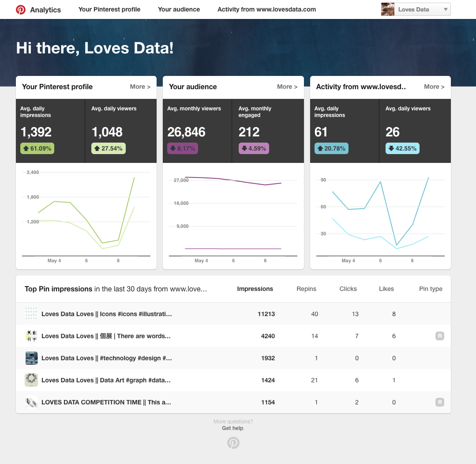The width and height of the screenshot is (476, 464).
Task: Click the Hi there, Loves Data! heading
Action: click(95, 48)
